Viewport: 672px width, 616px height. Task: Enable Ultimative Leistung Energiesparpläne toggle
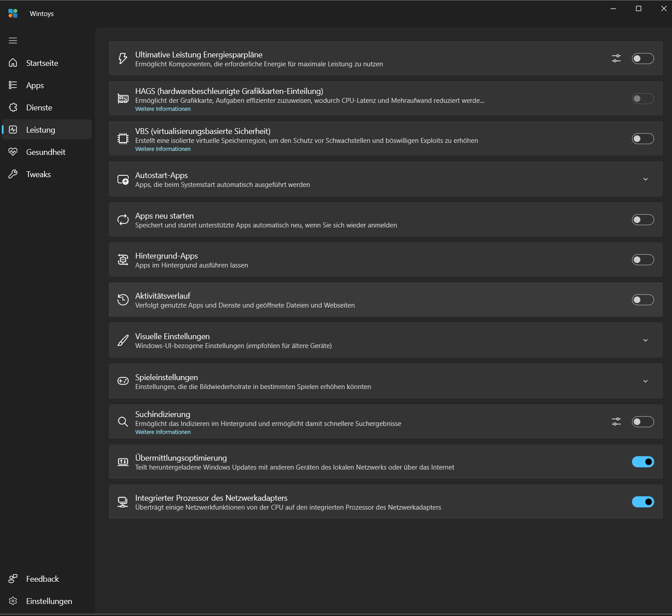pyautogui.click(x=643, y=58)
